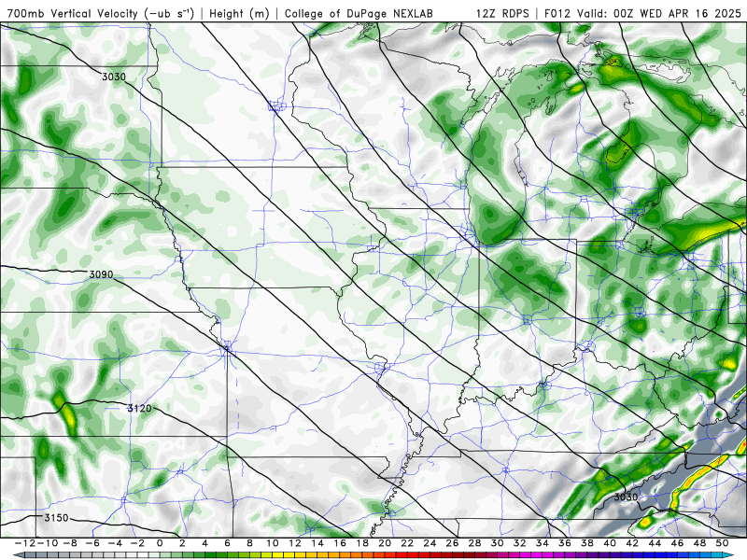The height and width of the screenshot is (560, 747).
Task: Click the 3150 height contour label
Action: click(x=56, y=518)
